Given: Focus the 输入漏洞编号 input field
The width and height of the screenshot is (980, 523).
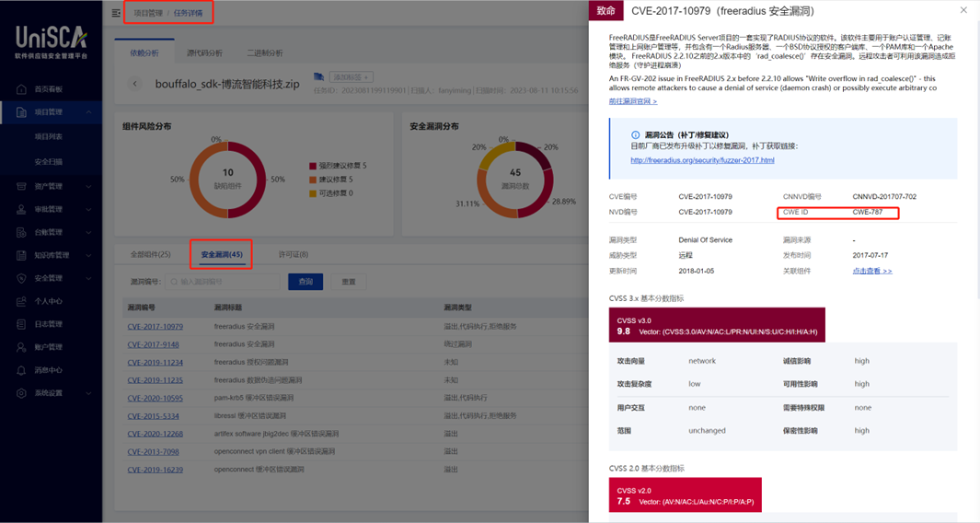Looking at the screenshot, I should coord(223,282).
